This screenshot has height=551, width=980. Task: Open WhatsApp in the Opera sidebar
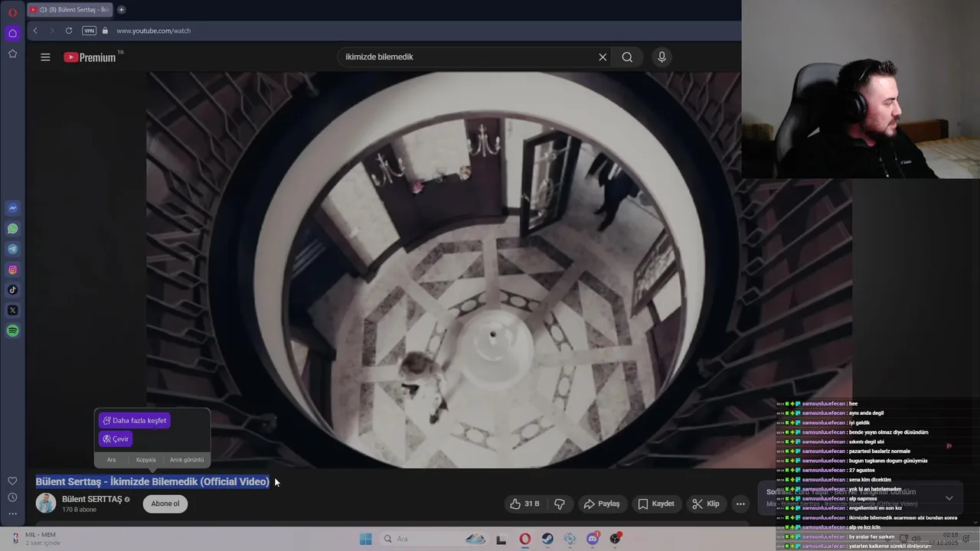(12, 229)
